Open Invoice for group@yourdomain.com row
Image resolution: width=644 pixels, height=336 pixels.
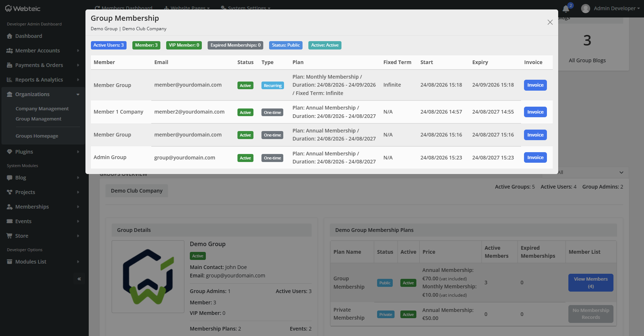tap(535, 158)
